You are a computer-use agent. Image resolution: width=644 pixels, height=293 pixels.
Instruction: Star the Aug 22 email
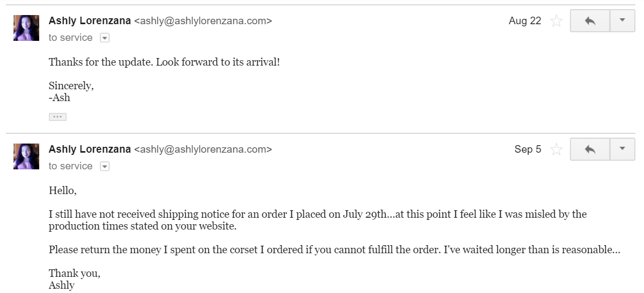(556, 20)
